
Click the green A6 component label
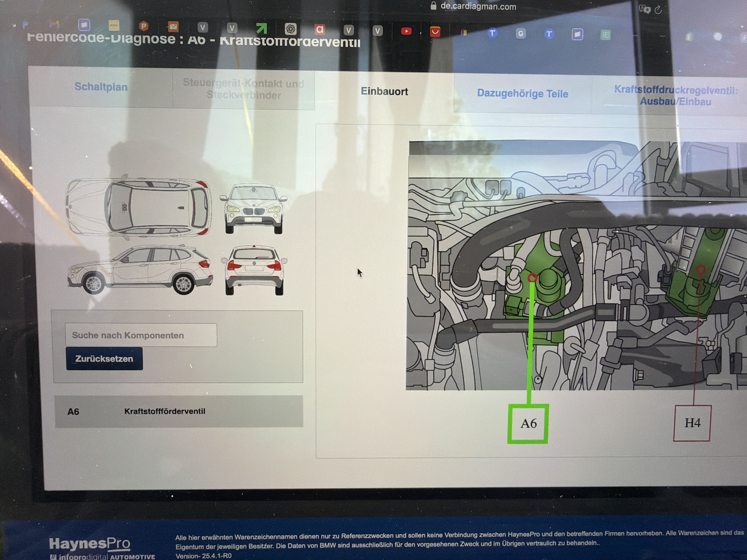pyautogui.click(x=528, y=424)
